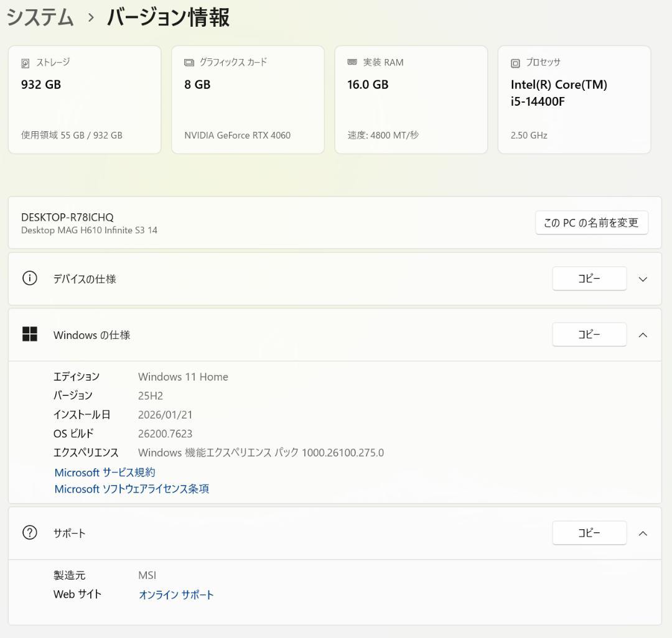Click the storage icon on the ストレージ card
This screenshot has height=638, width=672.
(x=25, y=62)
